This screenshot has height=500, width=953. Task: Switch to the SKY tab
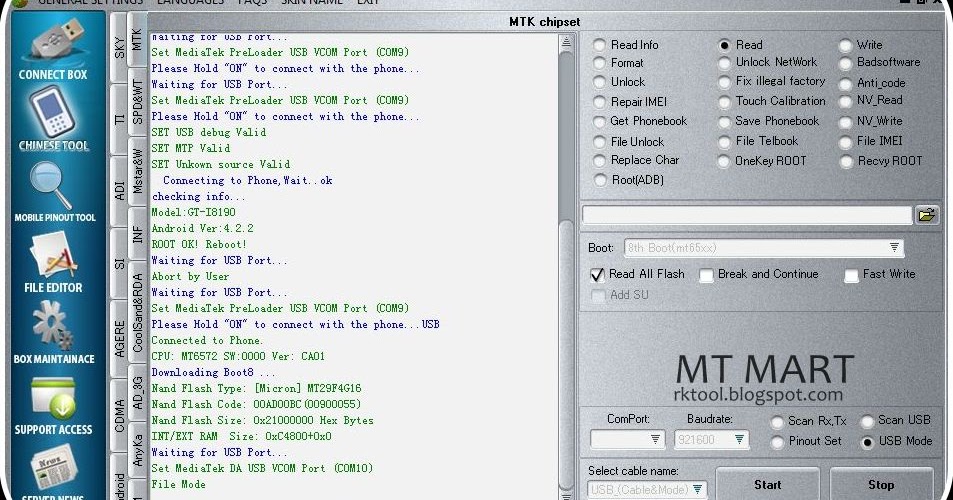point(119,47)
